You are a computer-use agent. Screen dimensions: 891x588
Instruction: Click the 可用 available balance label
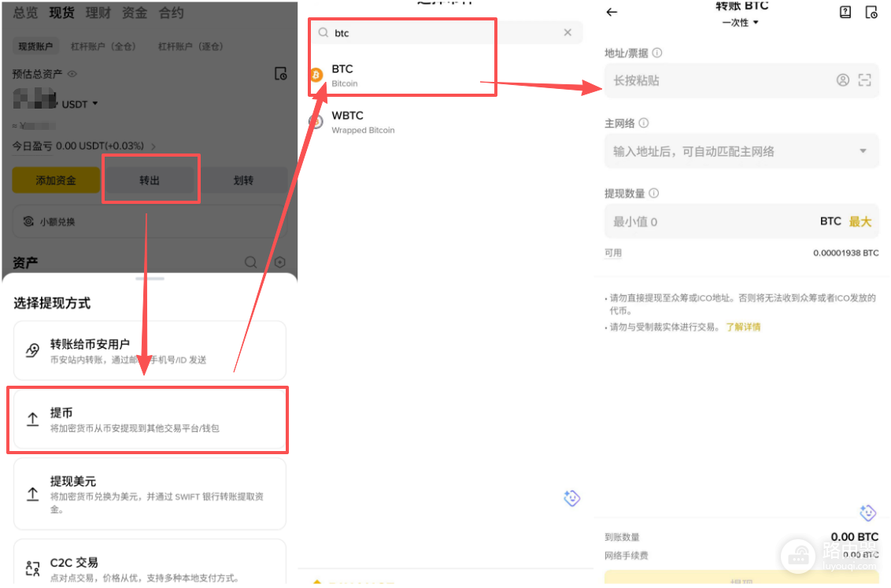[x=613, y=253]
